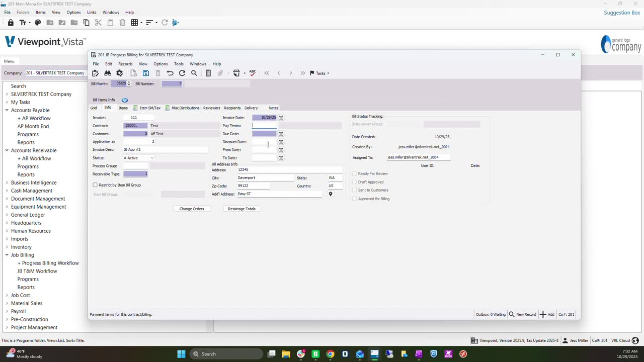Open the Company selector combo box
Viewport: 644px width, 362px height.
point(56,73)
